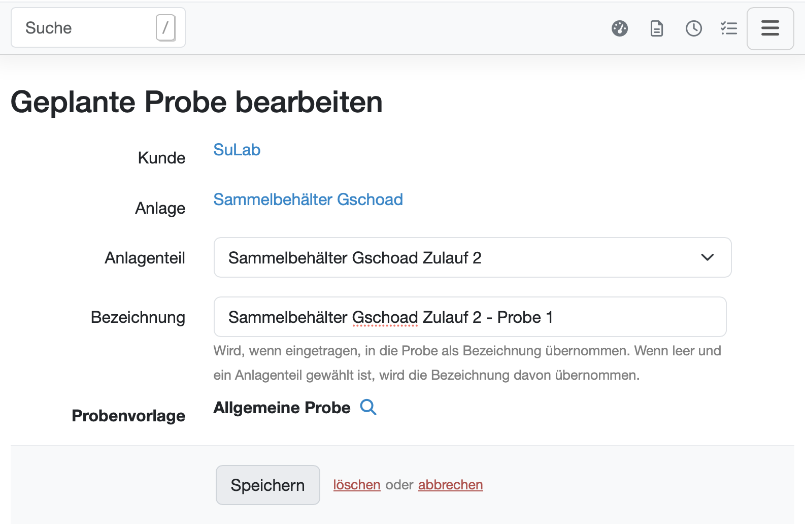Select the Allgemeine Probe template label
This screenshot has height=532, width=805.
pos(281,407)
